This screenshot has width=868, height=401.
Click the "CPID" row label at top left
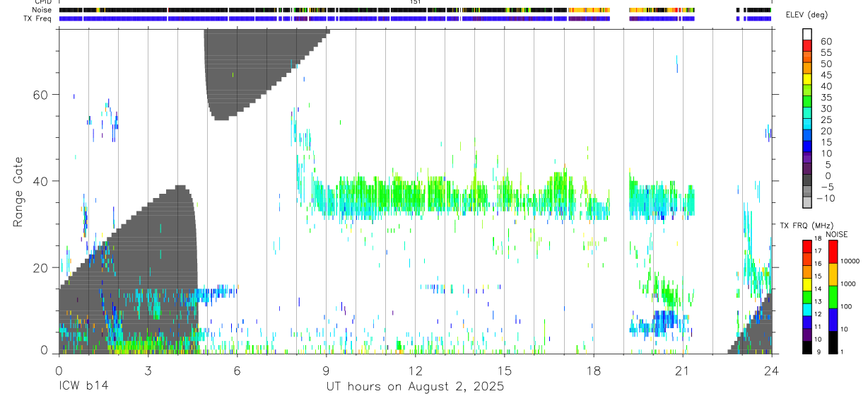(x=42, y=2)
